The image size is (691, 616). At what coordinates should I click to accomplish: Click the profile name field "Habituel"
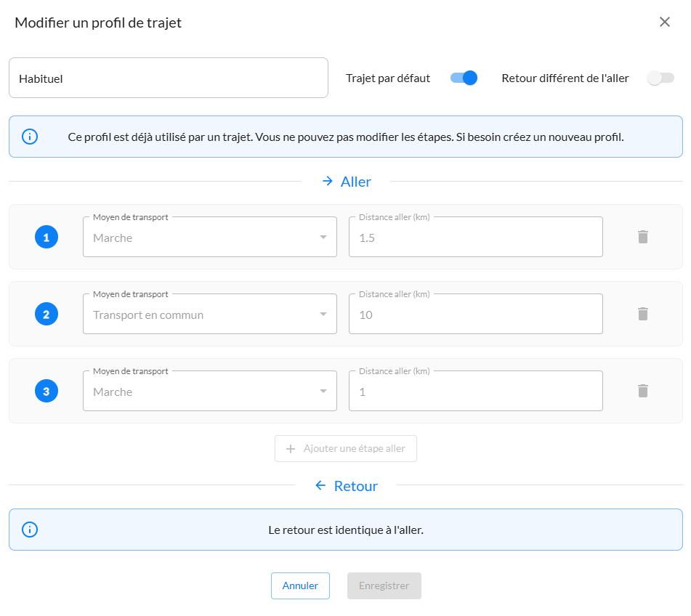coord(169,78)
